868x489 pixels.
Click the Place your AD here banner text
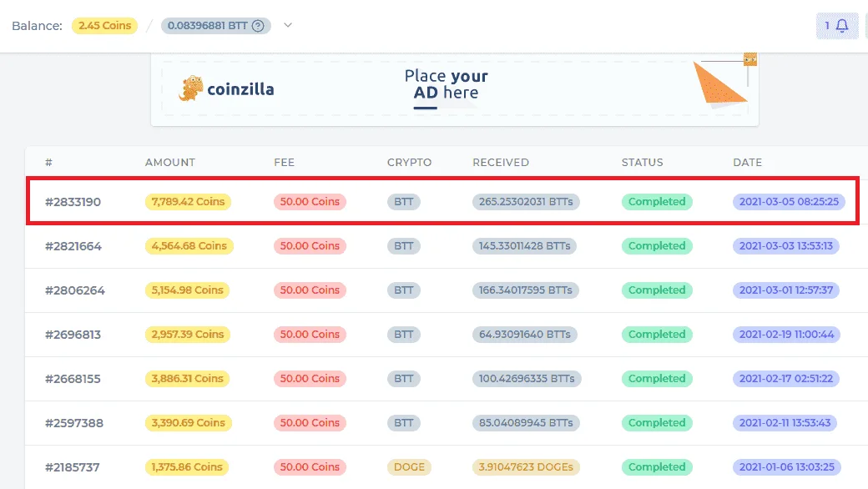(447, 84)
